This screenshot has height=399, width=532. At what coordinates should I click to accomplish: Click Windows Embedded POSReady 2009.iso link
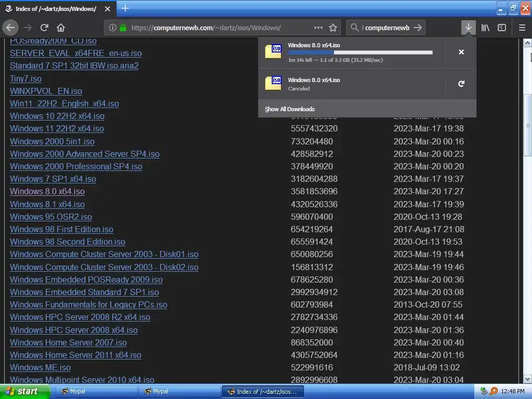point(86,280)
